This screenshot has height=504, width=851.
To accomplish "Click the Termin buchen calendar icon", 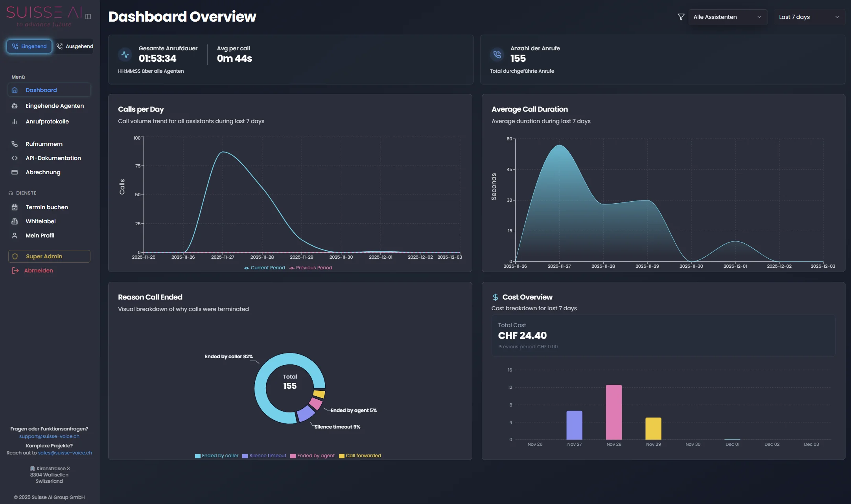I will pos(15,207).
